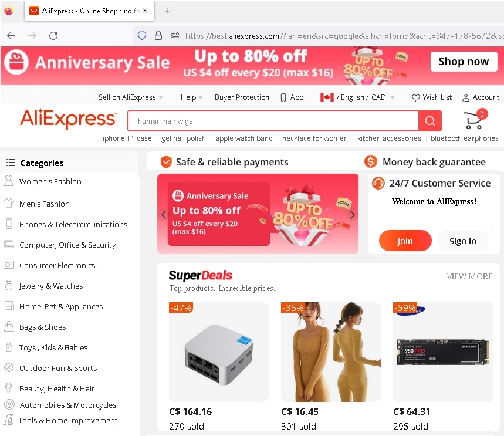Expand the Help dropdown menu

191,97
